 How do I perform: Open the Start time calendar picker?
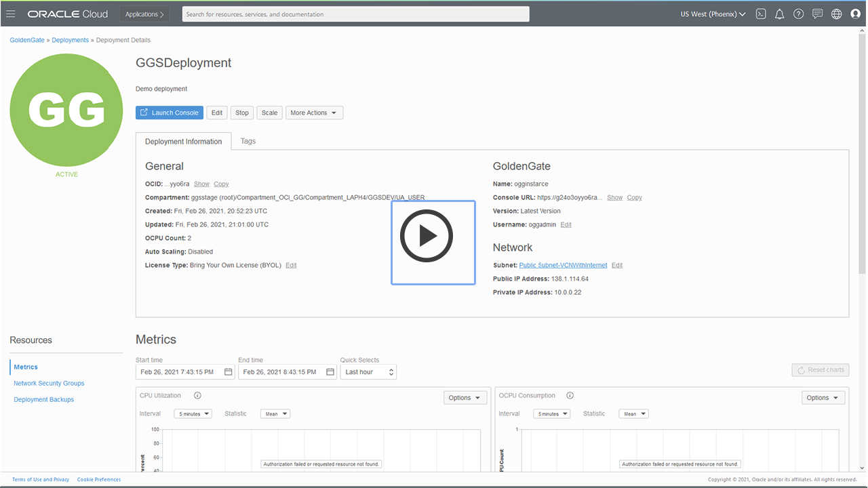(228, 372)
